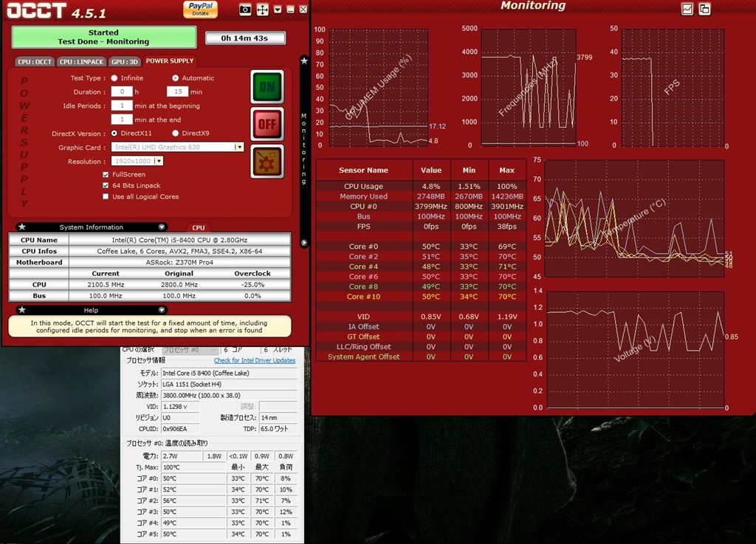Click the Started Test Done status bar
The width and height of the screenshot is (756, 544).
click(103, 37)
